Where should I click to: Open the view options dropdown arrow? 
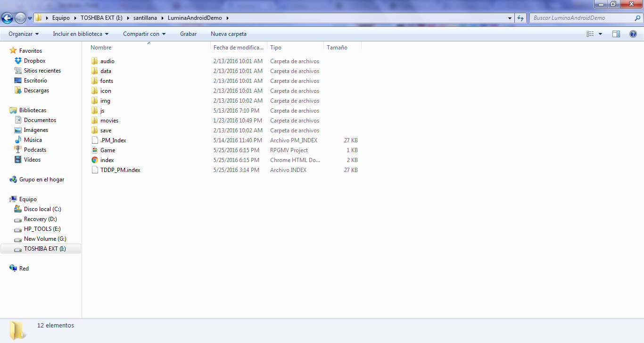tap(600, 34)
